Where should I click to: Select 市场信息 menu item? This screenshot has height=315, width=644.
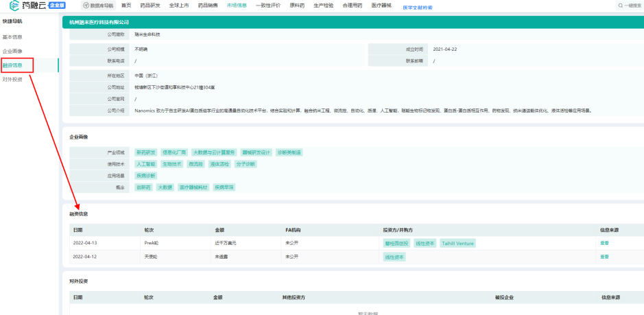pyautogui.click(x=237, y=5)
